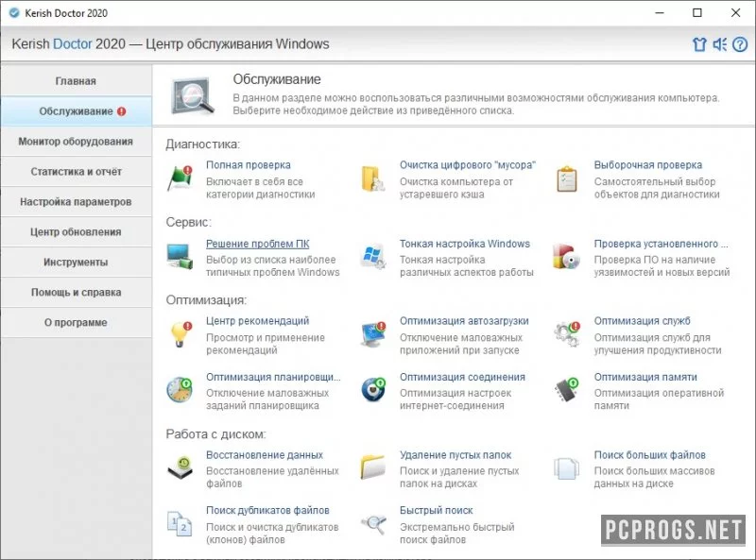
Task: Click the Удаление пустых папок folder icon
Action: tap(373, 467)
